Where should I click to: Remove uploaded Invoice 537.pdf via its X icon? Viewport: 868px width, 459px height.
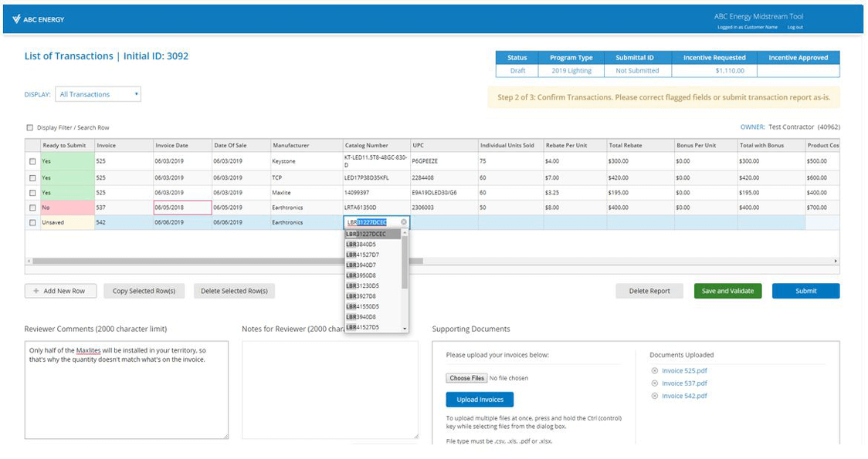(x=655, y=383)
